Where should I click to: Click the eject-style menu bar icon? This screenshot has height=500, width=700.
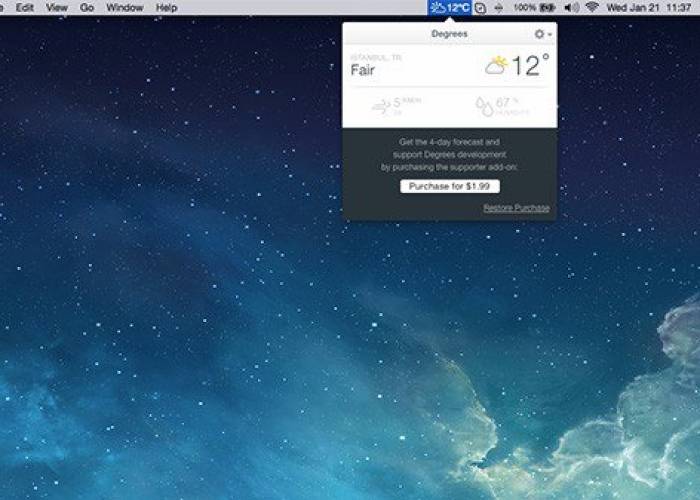[x=499, y=8]
